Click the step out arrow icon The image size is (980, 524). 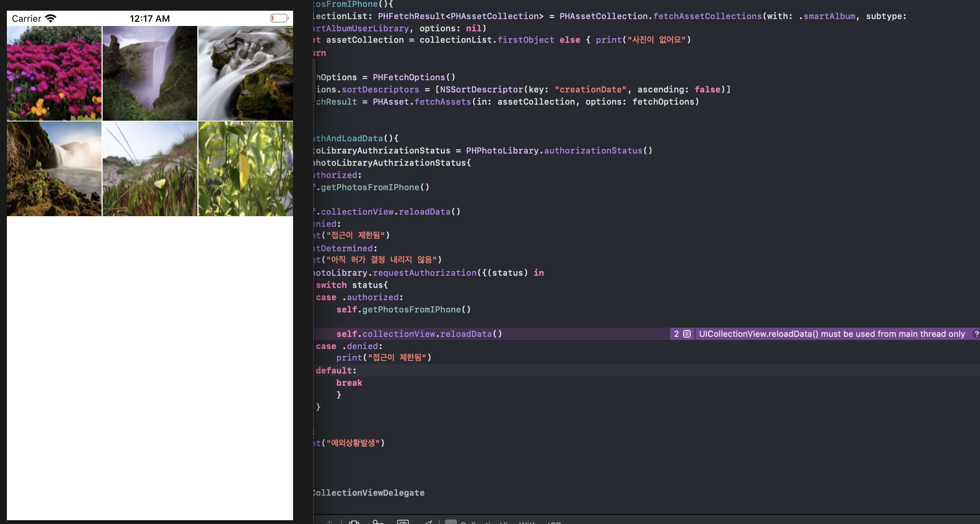(329, 522)
